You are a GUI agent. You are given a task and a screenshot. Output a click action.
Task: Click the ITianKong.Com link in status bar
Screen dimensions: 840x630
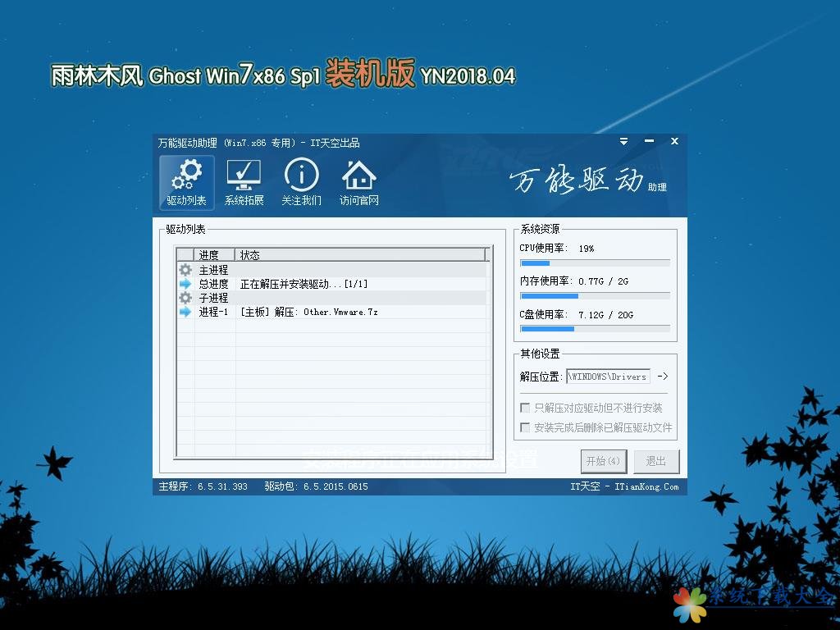click(x=647, y=486)
